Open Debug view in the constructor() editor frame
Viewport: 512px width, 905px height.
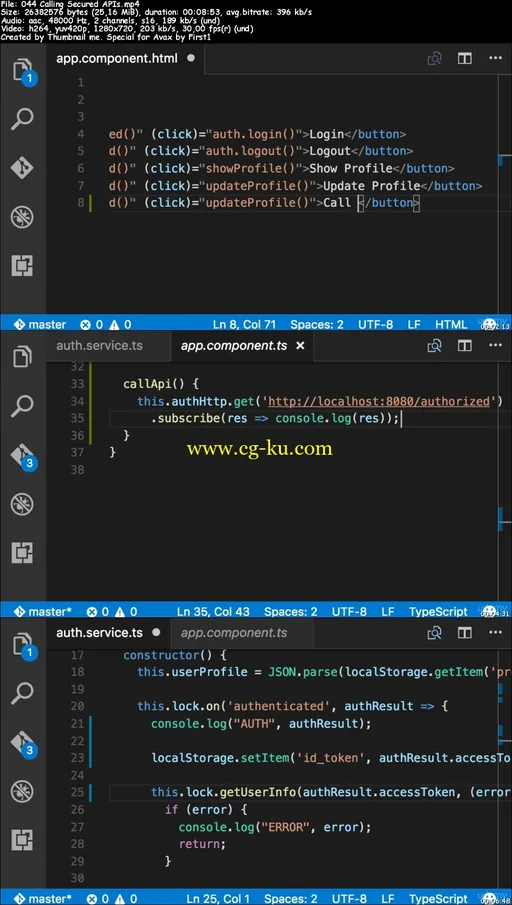click(23, 791)
